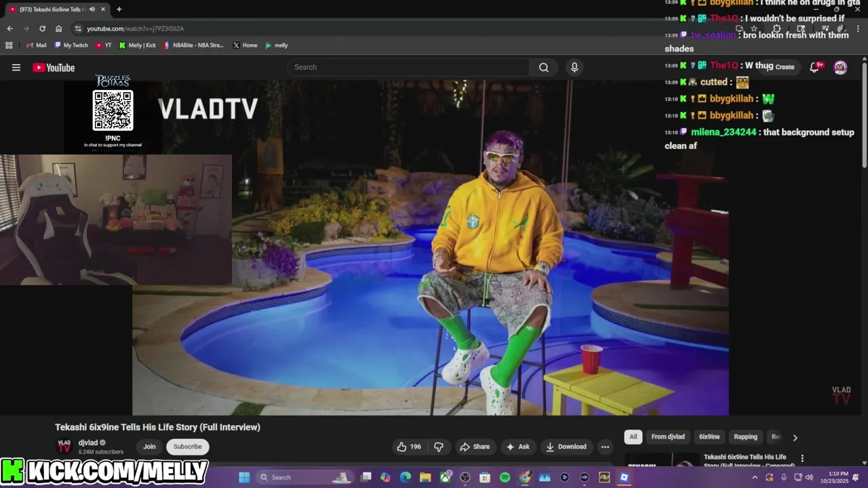The height and width of the screenshot is (488, 868).
Task: Open the YouTube hamburger guide menu
Action: (16, 67)
